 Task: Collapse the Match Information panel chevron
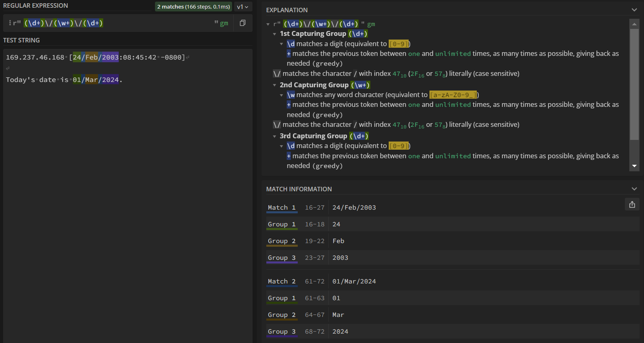tap(634, 189)
